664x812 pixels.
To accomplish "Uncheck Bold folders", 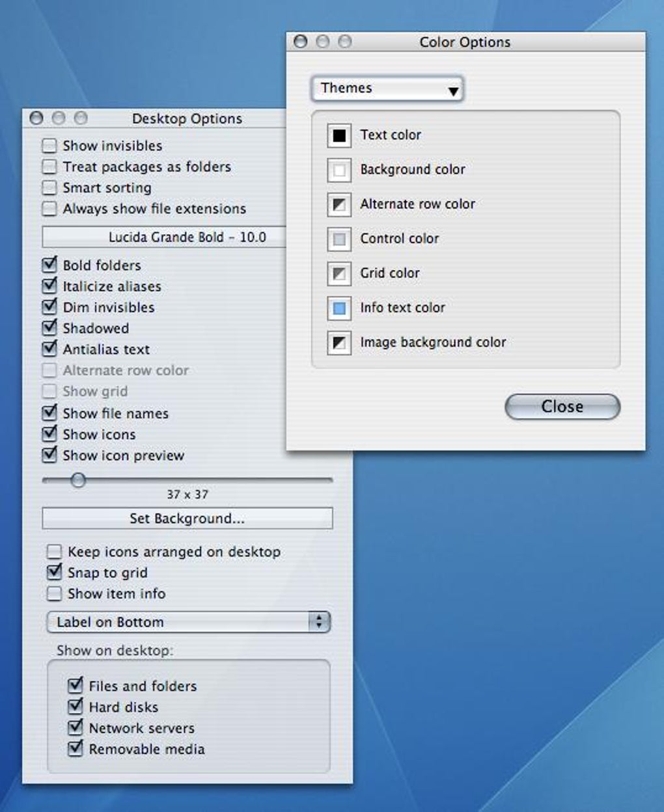I will click(49, 265).
